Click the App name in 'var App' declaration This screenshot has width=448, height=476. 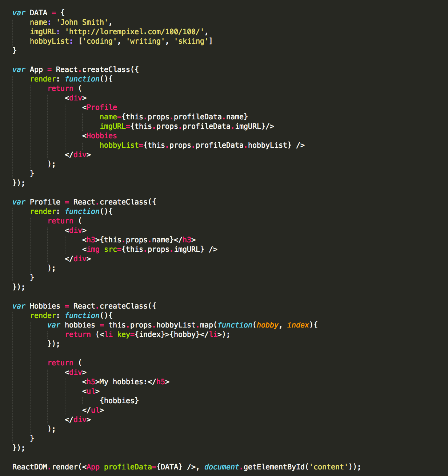(x=36, y=70)
